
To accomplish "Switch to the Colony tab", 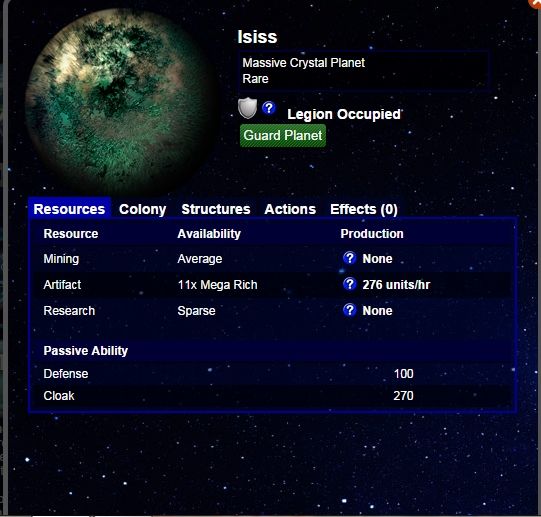I will pos(142,209).
